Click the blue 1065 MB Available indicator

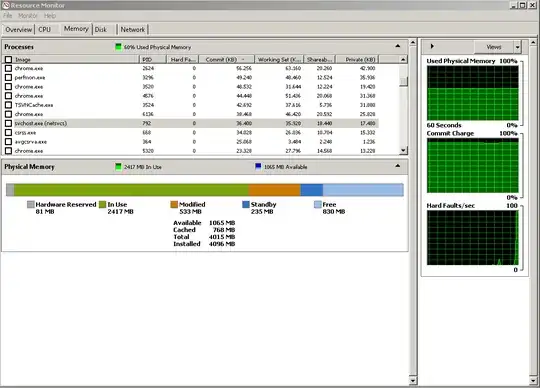(x=258, y=167)
